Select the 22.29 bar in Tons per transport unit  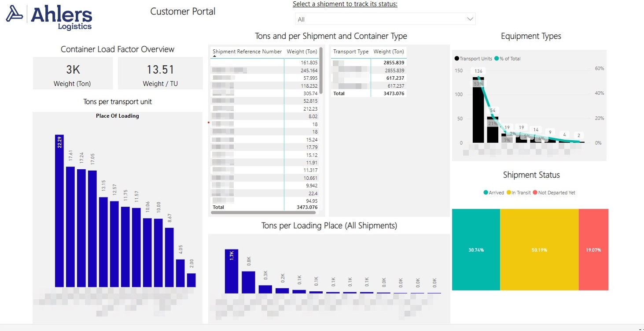pos(59,211)
